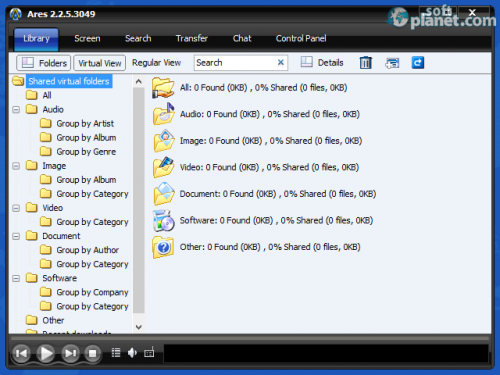Collapse the Audio tree node
Viewport: 500px width, 375px height.
coord(16,110)
